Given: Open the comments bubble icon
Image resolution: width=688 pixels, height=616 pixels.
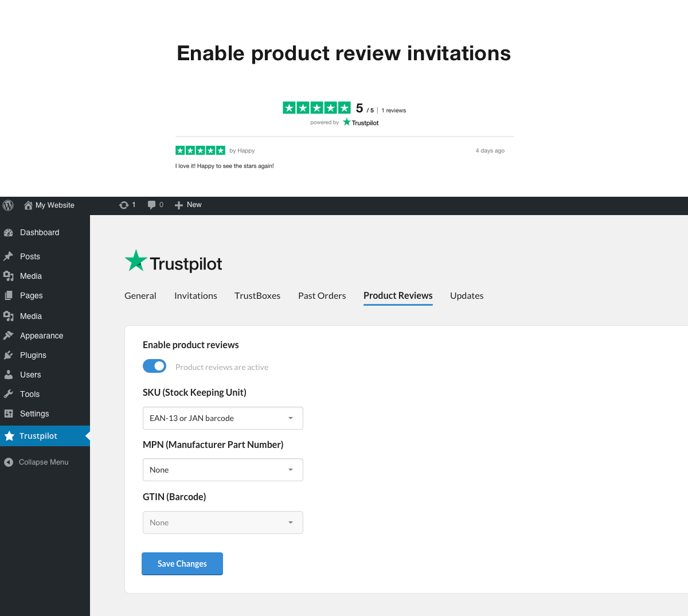Looking at the screenshot, I should coord(151,205).
